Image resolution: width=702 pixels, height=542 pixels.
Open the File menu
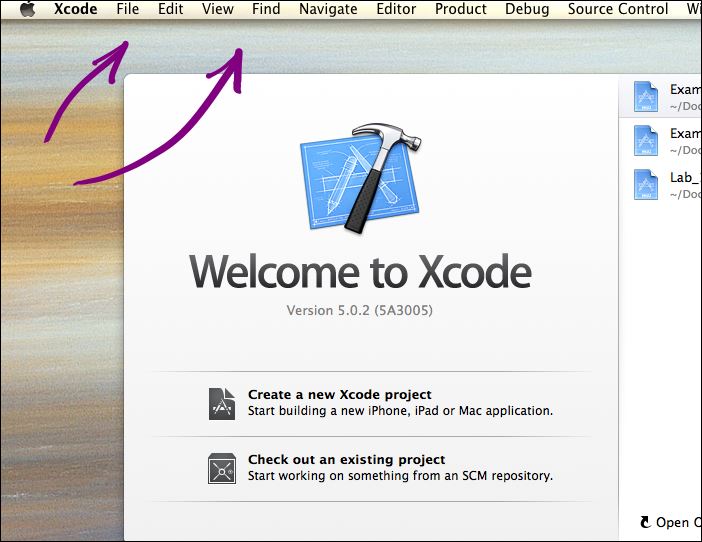pos(128,9)
